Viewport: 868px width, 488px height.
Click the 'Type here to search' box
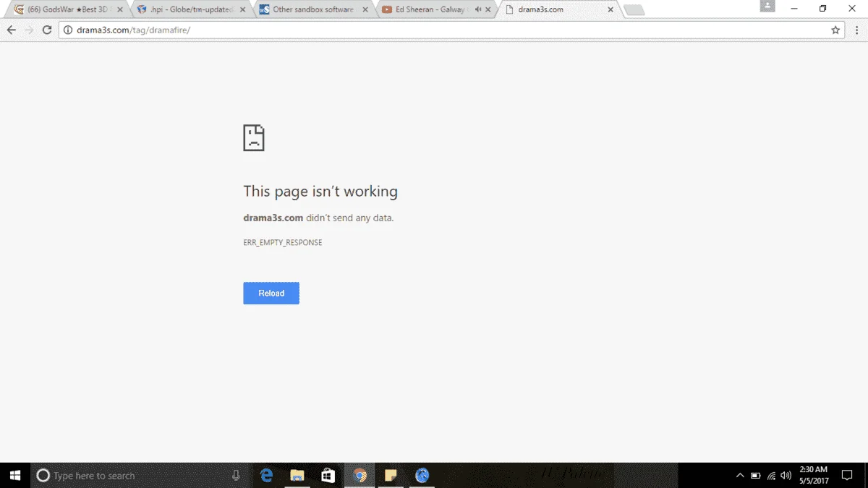pyautogui.click(x=141, y=475)
